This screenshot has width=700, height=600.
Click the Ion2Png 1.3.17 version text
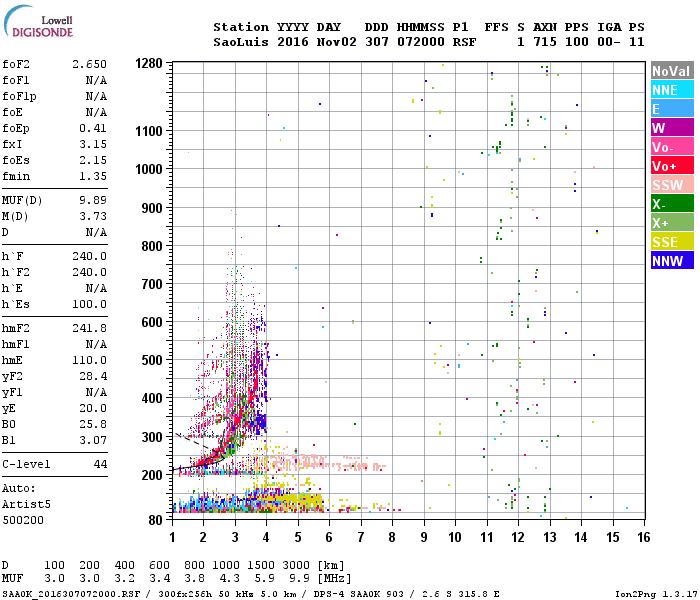click(655, 594)
